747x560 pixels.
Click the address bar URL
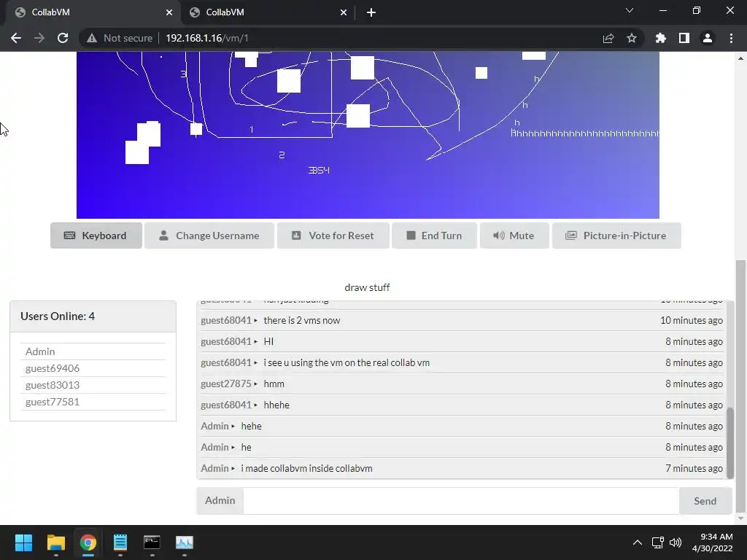coord(206,38)
